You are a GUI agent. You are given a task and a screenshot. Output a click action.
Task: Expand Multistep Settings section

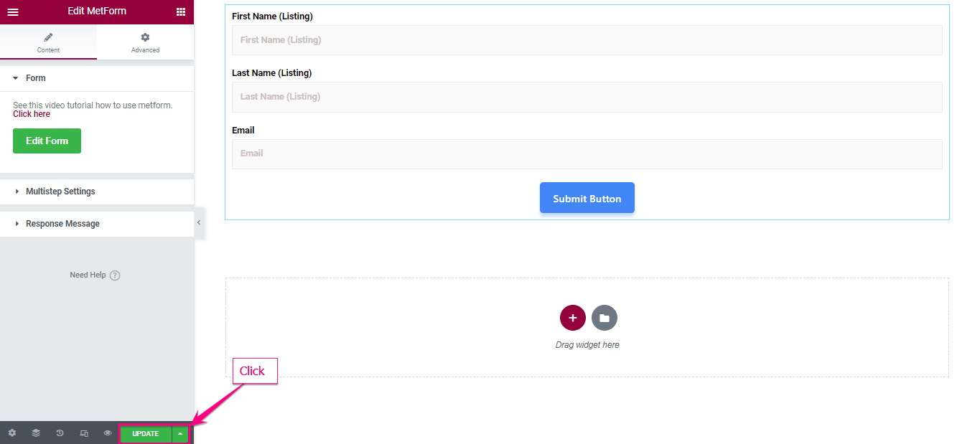(97, 192)
